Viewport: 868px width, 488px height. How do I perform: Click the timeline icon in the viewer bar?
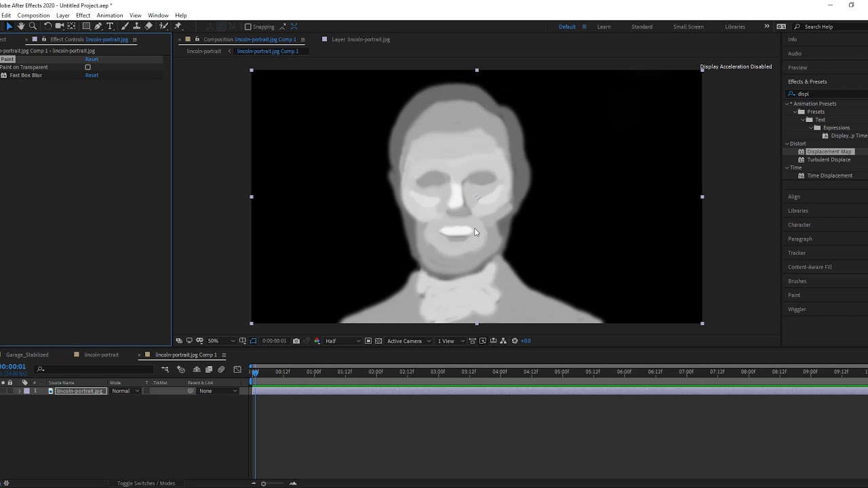tap(494, 341)
